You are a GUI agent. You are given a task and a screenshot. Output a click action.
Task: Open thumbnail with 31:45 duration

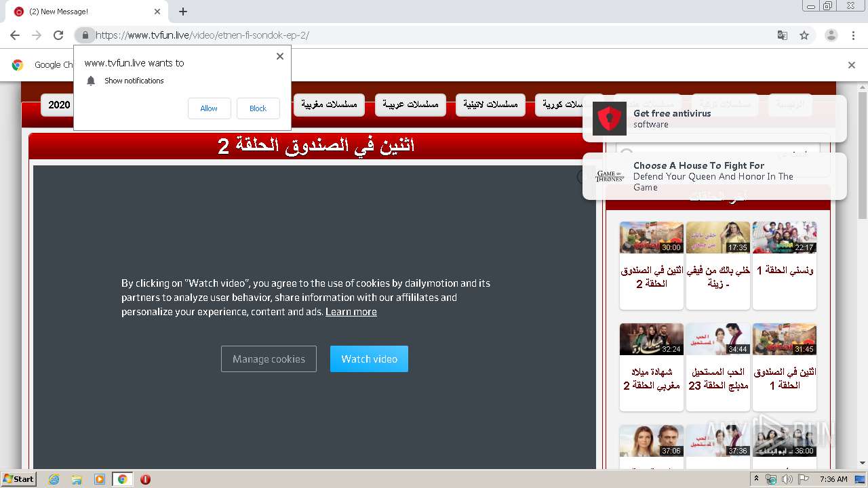click(x=784, y=339)
